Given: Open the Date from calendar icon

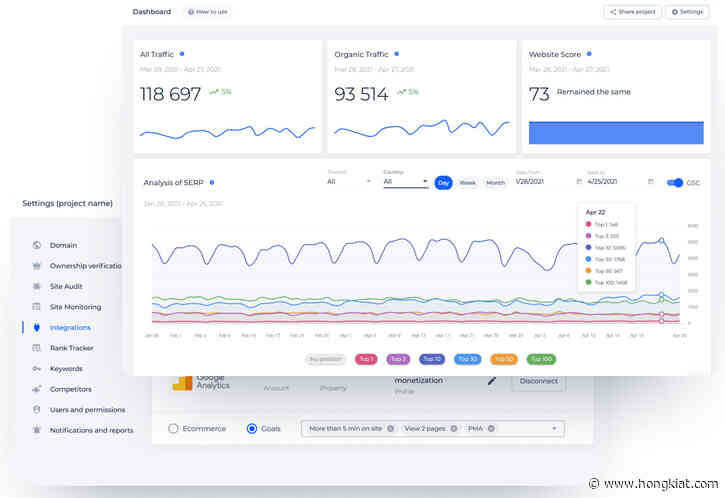Looking at the screenshot, I should [579, 181].
